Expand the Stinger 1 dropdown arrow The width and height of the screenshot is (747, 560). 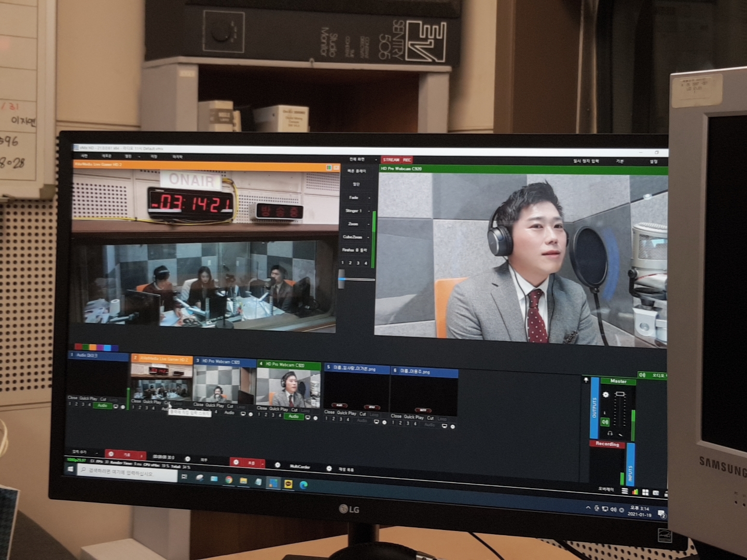(369, 211)
